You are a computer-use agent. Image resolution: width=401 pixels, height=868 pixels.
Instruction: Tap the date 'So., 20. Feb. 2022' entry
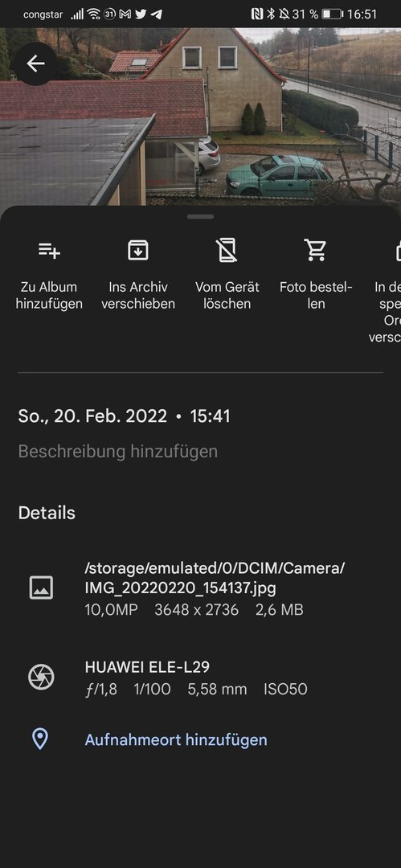coord(92,416)
